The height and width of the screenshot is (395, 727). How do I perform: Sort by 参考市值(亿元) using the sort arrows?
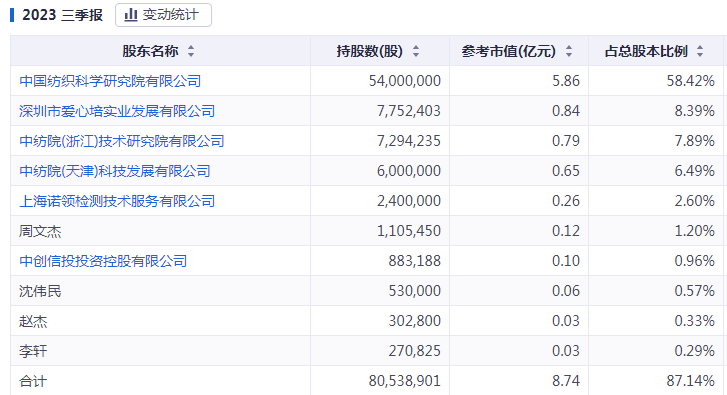pos(569,51)
